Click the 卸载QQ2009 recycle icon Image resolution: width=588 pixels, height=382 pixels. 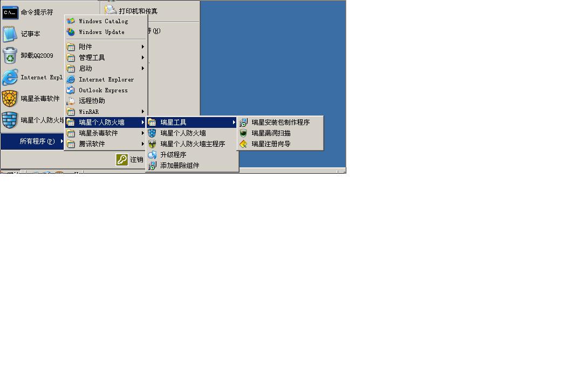[10, 56]
